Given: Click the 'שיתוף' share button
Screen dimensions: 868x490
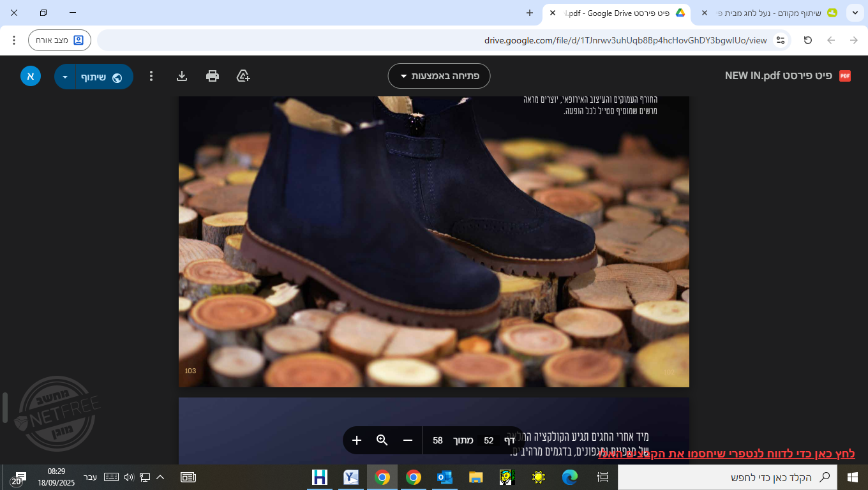Looking at the screenshot, I should [101, 77].
